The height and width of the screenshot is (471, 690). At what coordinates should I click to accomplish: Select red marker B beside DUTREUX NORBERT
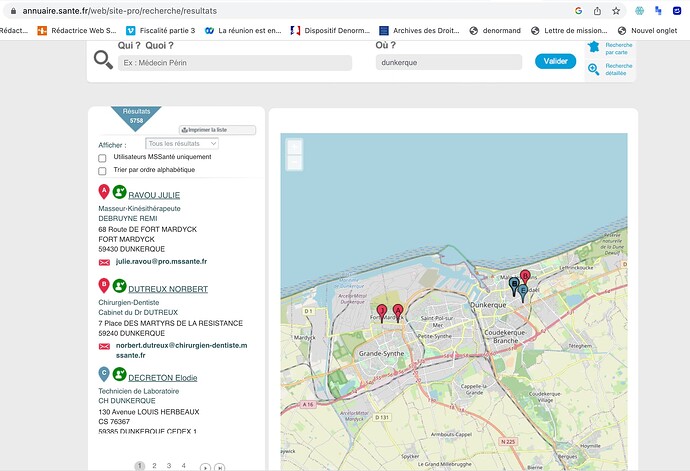point(104,286)
